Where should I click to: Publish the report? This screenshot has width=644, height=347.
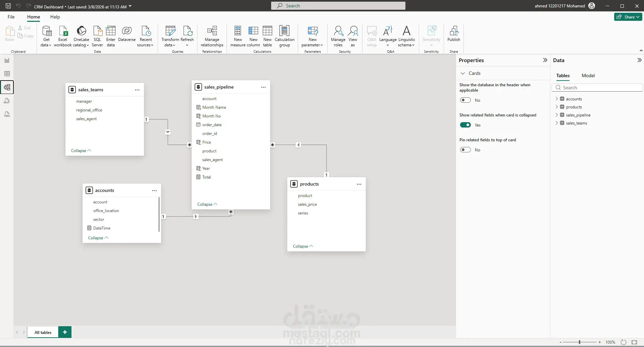pos(454,34)
